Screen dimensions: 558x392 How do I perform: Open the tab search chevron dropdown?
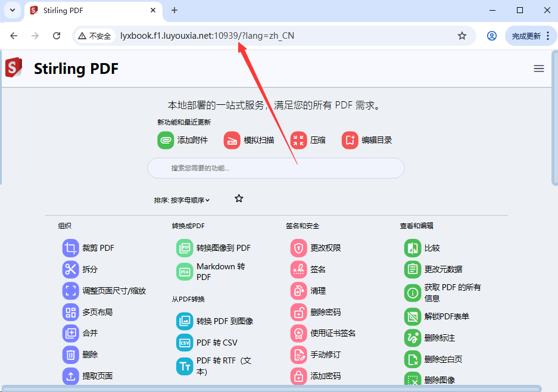[x=13, y=10]
